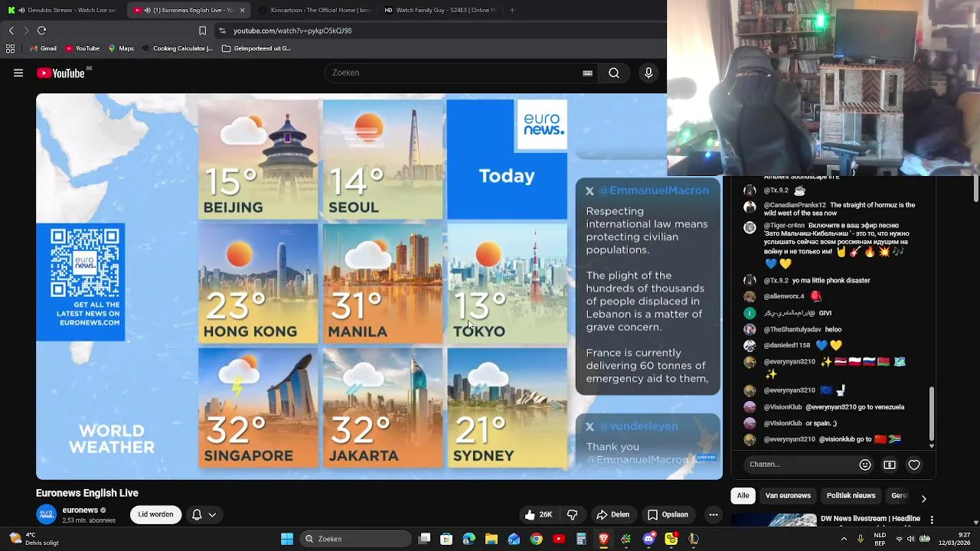Screen dimensions: 980x551
Task: Launch Microsoft Edge from the taskbar
Action: point(469,539)
